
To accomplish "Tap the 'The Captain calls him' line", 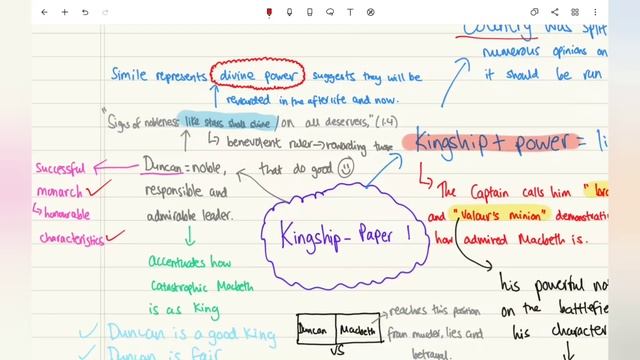I will click(504, 192).
